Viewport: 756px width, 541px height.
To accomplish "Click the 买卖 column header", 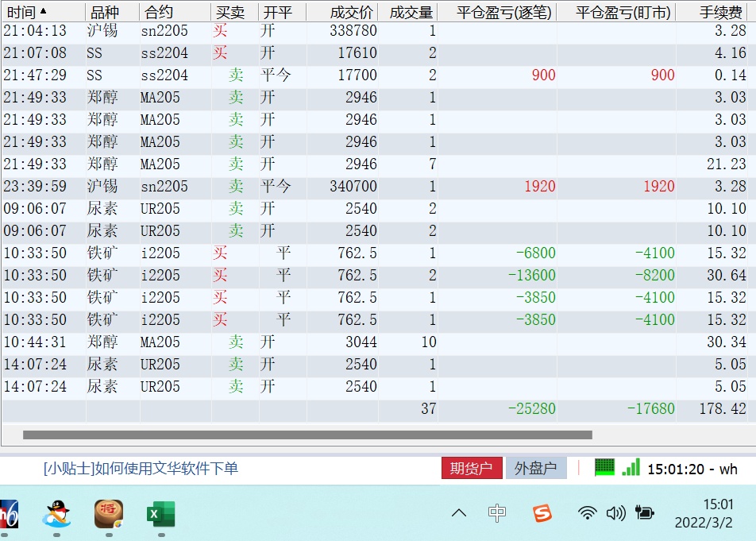I will click(x=235, y=12).
